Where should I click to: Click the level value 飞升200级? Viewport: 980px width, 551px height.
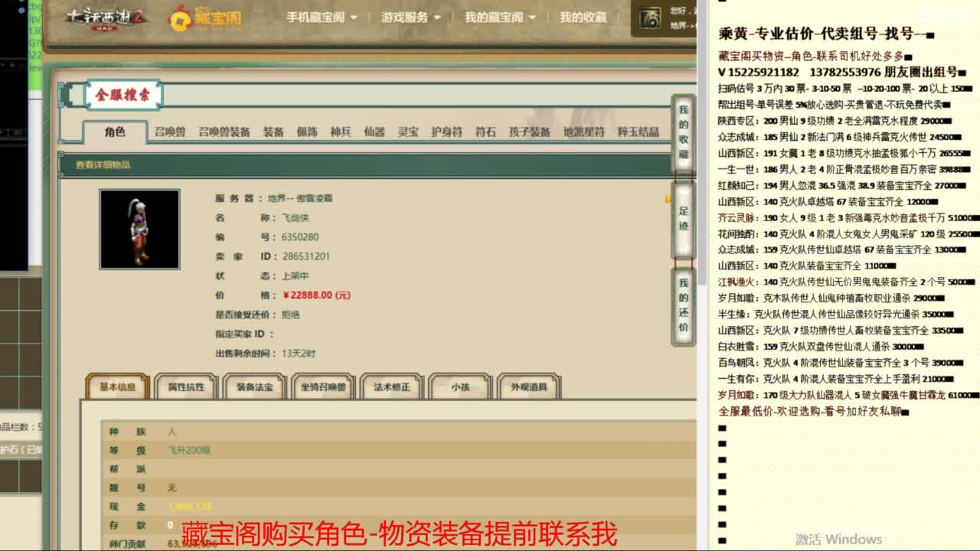pyautogui.click(x=189, y=450)
